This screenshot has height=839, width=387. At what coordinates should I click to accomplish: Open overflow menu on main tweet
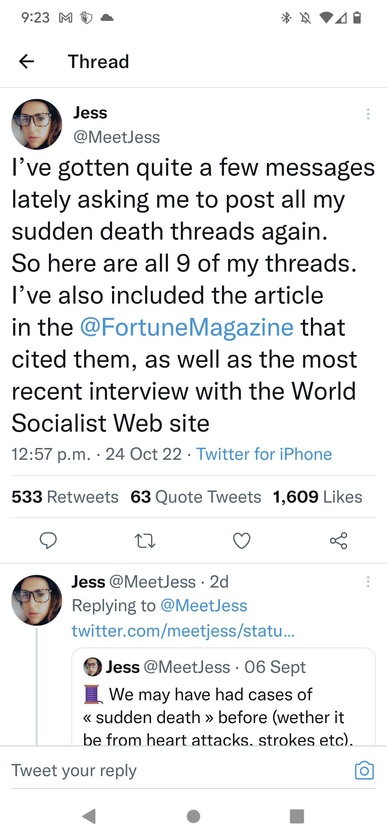coord(368,113)
